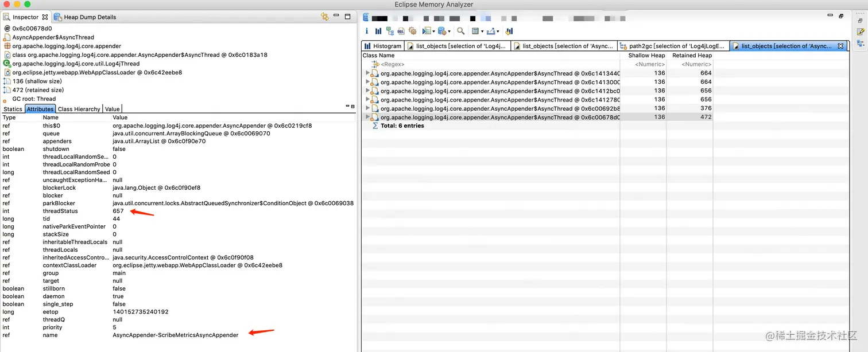Maximize the Attributes sub-panel in Inspector
Viewport: 868px width, 352px height.
352,106
